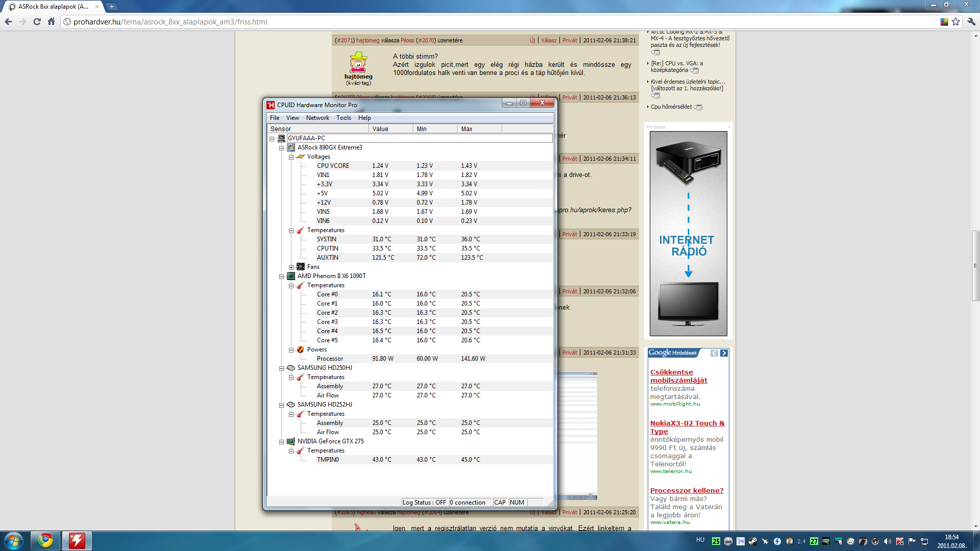
Task: Bookmark the page with the star icon
Action: (x=956, y=22)
